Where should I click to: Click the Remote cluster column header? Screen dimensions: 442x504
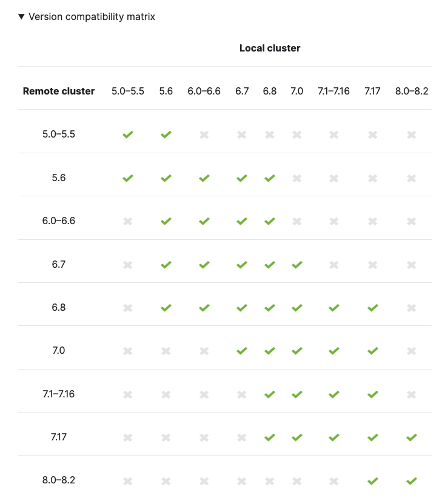[59, 91]
